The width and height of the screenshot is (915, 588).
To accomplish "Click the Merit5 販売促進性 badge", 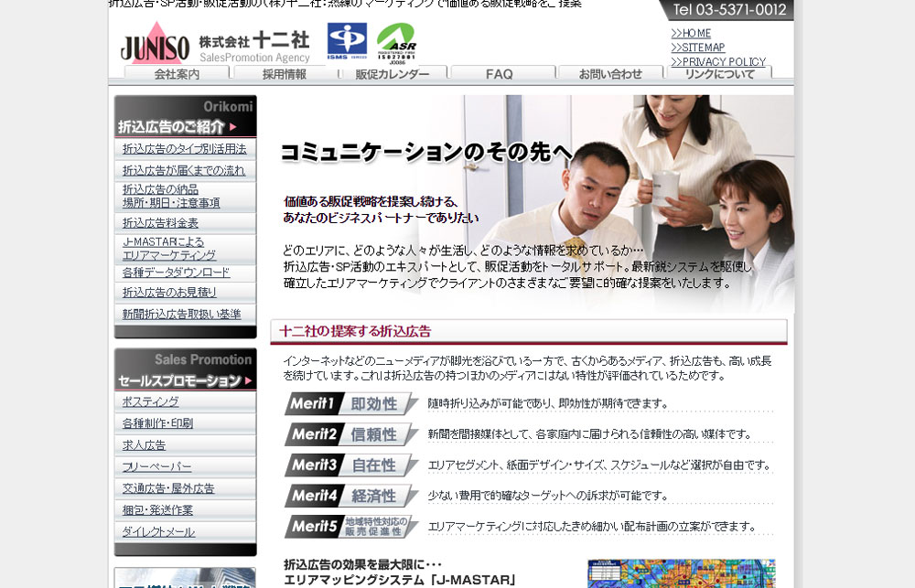I will (x=350, y=527).
